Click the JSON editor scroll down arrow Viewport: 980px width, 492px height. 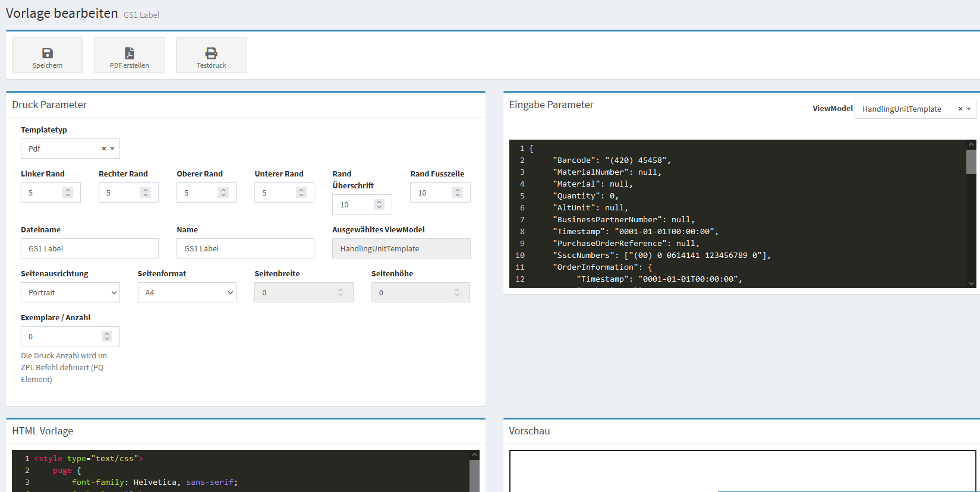971,283
